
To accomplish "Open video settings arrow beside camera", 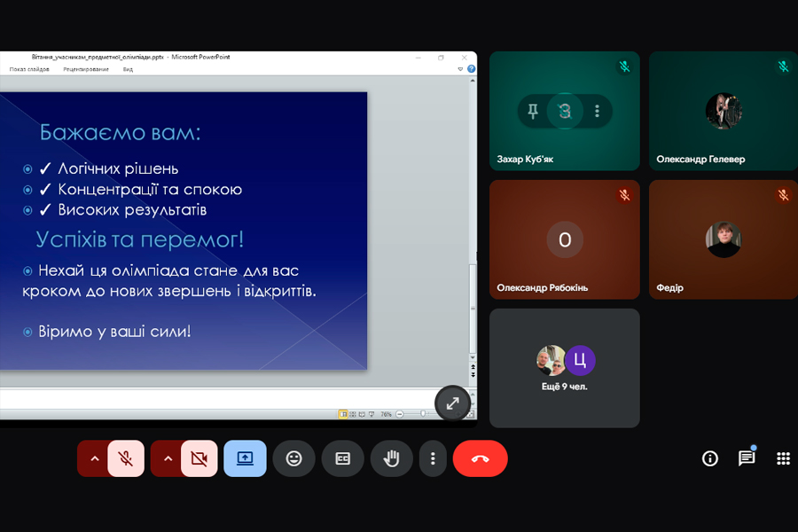I will (168, 458).
